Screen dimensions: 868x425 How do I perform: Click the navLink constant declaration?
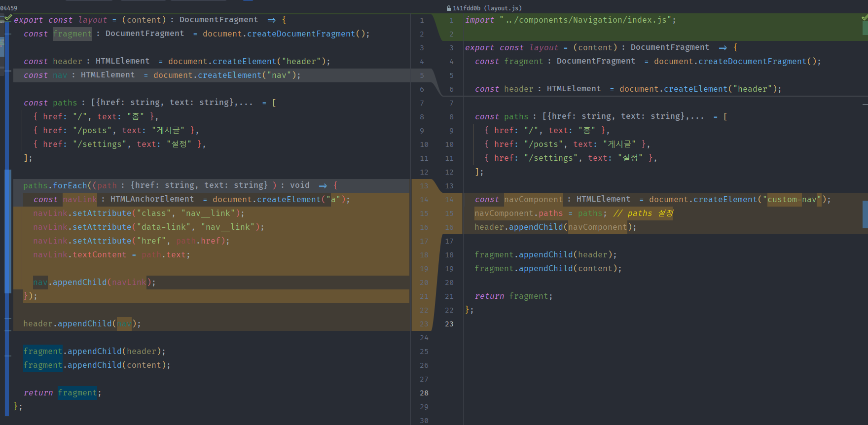[80, 200]
